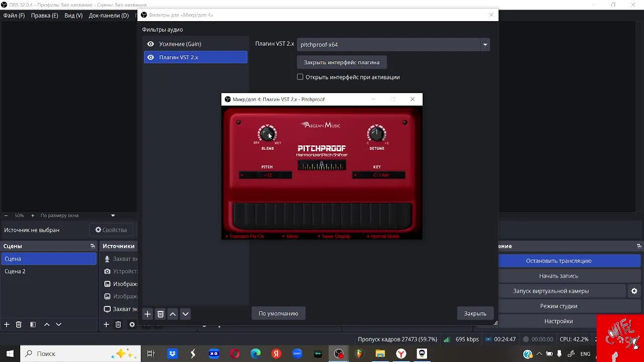This screenshot has height=362, width=644.
Task: Toggle visibility of Плагин VST 2.x filter
Action: (150, 57)
